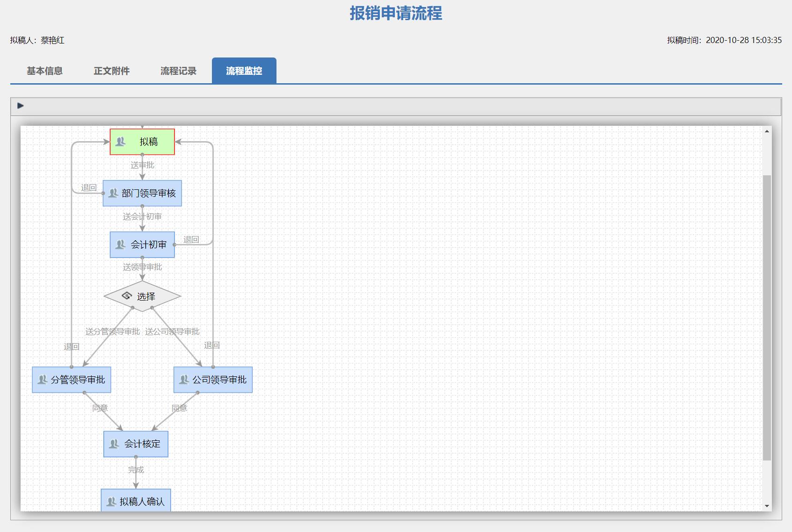
Task: Click 同意 label below 分管领导审批
Action: pos(100,408)
